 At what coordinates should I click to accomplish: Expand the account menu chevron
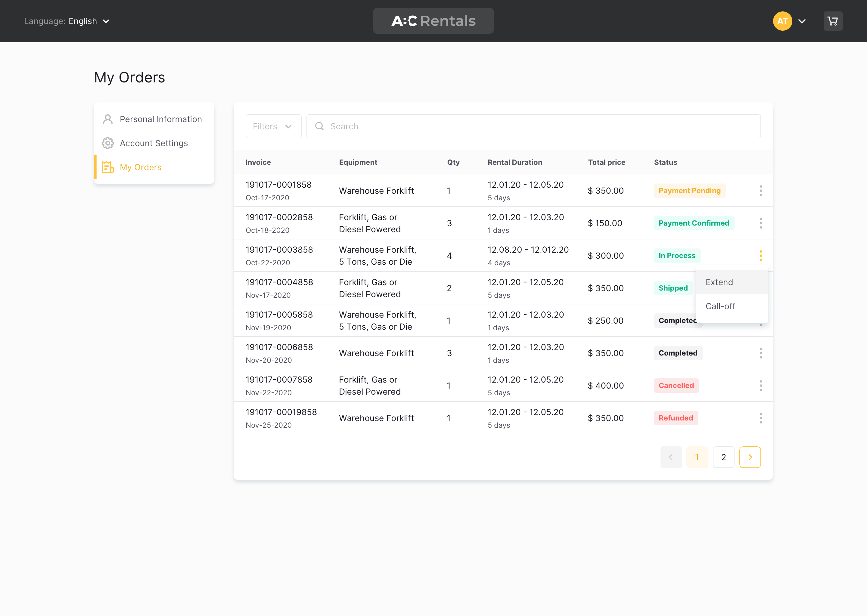802,21
